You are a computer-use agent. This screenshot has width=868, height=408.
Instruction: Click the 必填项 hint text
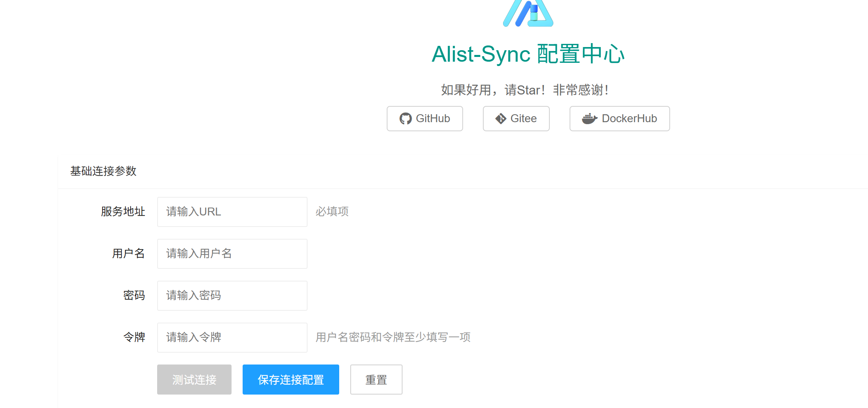click(332, 212)
